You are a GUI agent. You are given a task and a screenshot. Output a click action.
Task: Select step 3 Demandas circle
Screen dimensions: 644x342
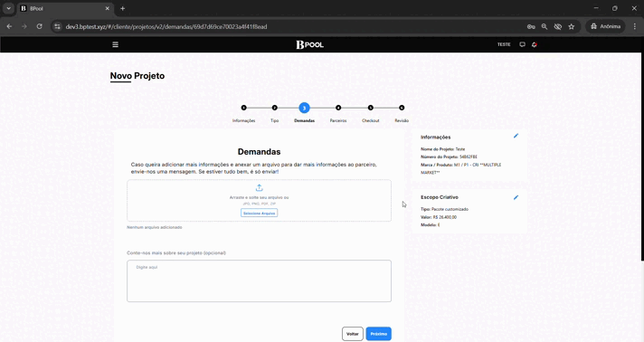tap(304, 108)
